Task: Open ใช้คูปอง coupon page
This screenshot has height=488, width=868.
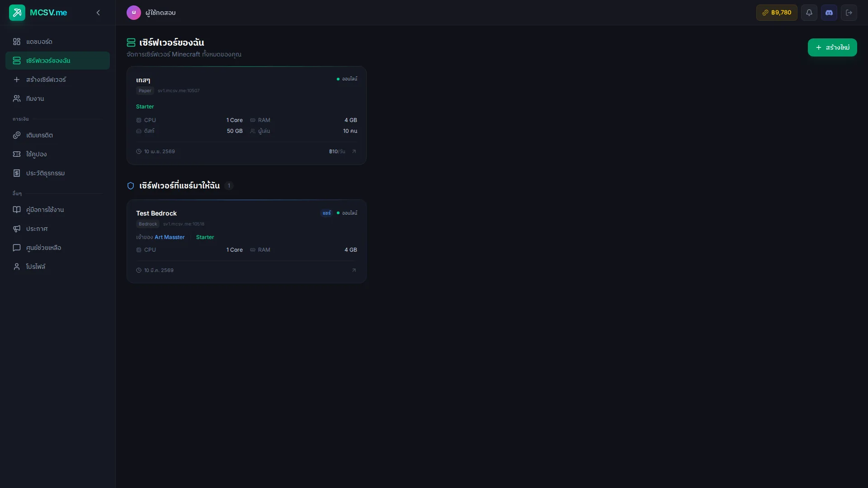Action: 36,154
